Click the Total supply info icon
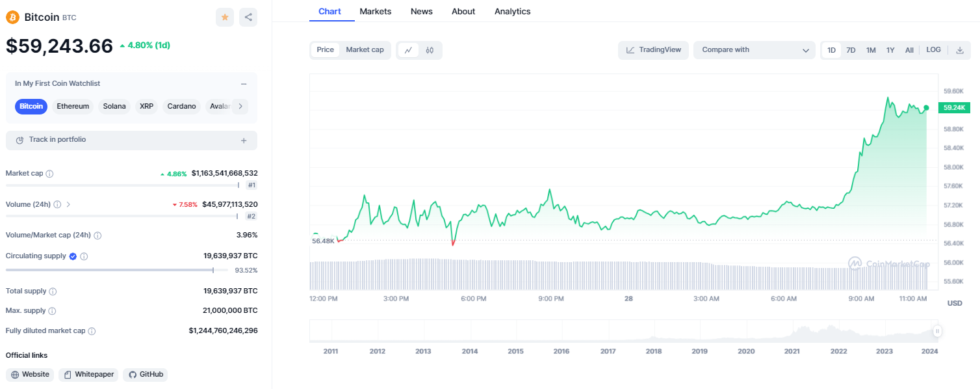The height and width of the screenshot is (389, 980). [x=53, y=291]
